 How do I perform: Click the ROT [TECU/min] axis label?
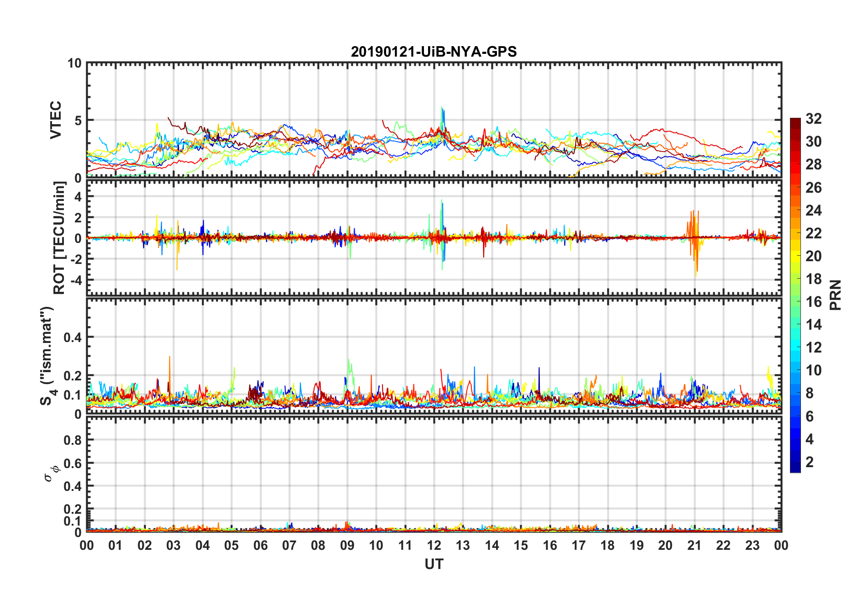pos(59,238)
